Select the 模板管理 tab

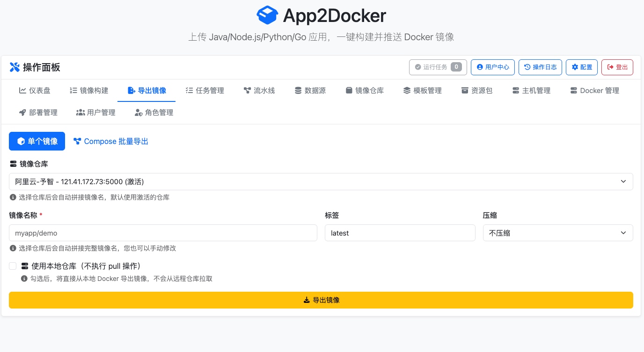point(422,91)
